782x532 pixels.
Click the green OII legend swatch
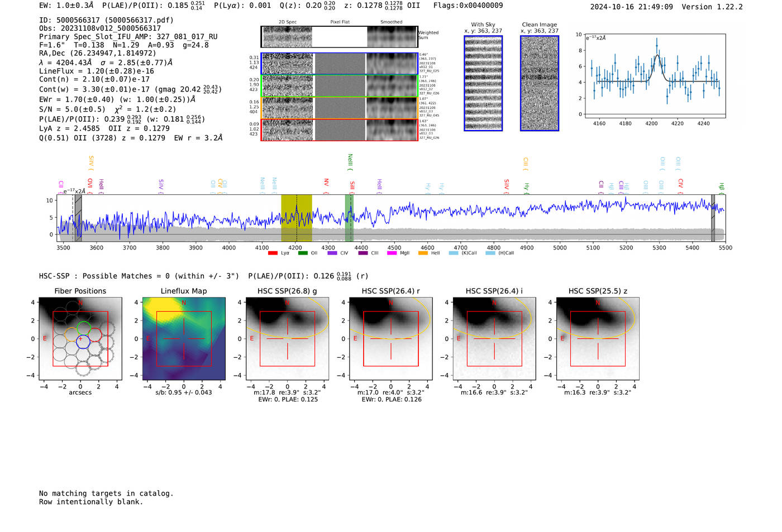(x=303, y=253)
